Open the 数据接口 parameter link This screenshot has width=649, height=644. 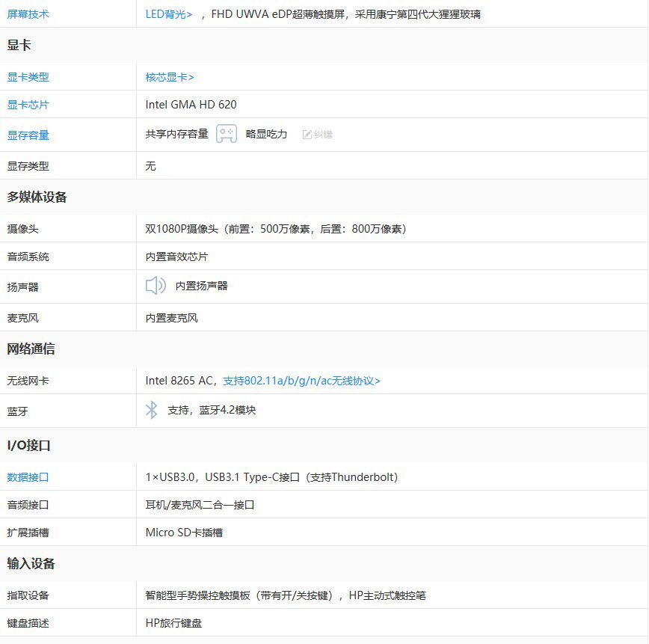tap(28, 477)
